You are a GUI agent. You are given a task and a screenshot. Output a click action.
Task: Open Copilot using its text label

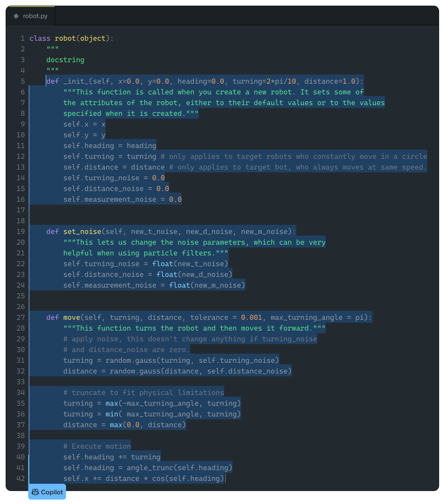52,492
